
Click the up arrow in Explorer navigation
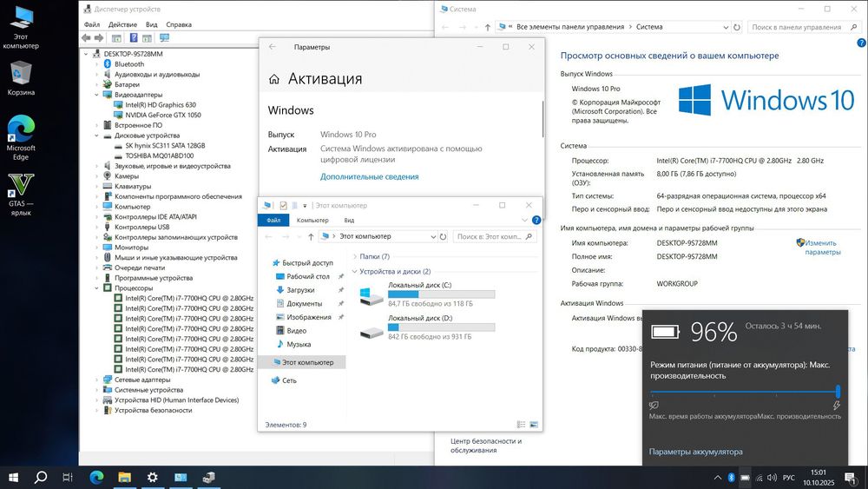pyautogui.click(x=311, y=236)
